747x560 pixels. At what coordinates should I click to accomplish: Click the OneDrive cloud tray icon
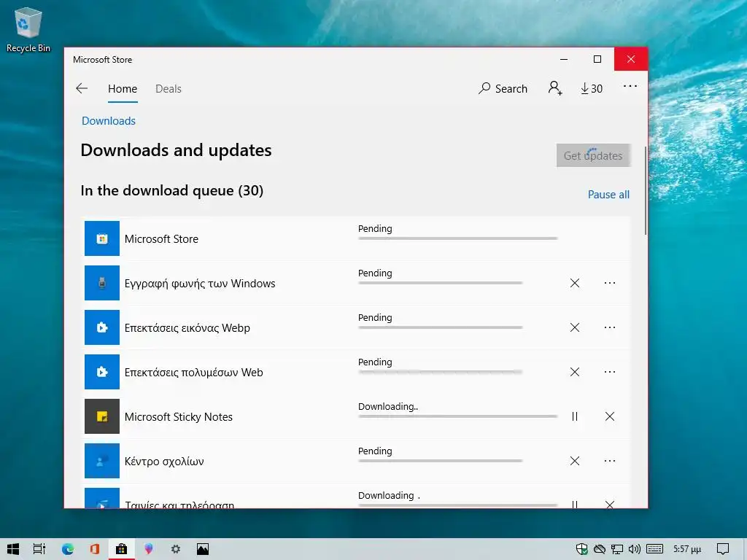600,549
